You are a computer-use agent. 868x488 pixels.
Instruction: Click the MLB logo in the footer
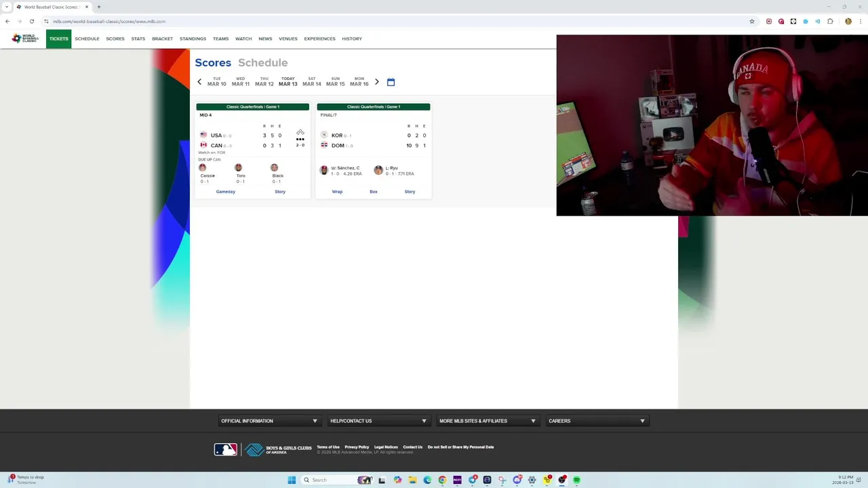(x=226, y=449)
